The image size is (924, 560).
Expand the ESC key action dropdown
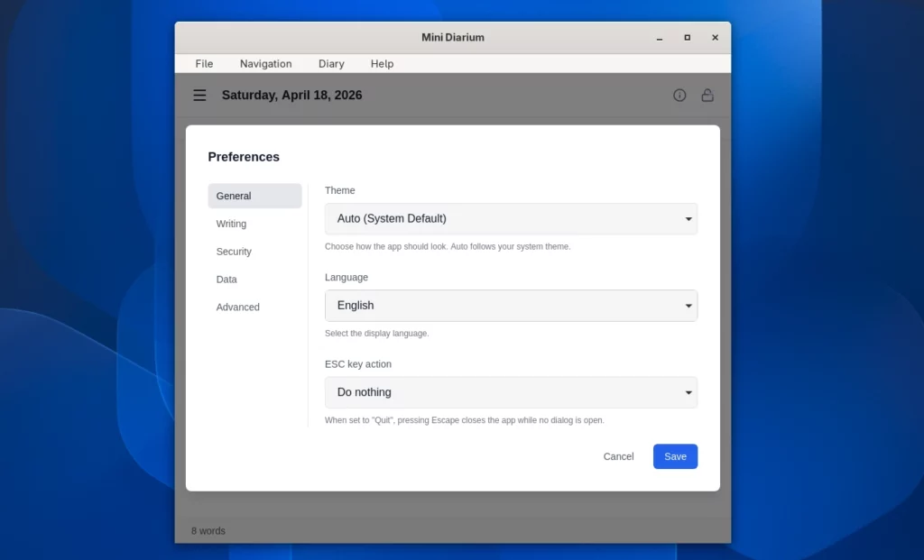pos(511,392)
